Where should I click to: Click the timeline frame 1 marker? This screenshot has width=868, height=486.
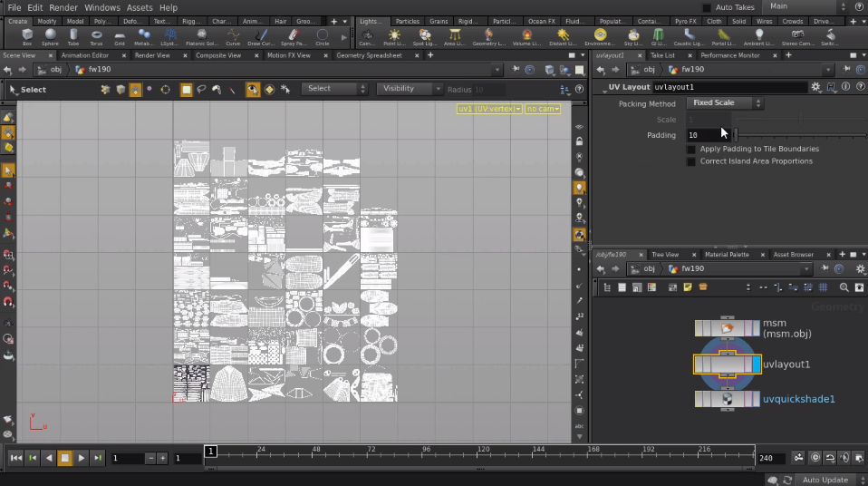click(x=210, y=451)
